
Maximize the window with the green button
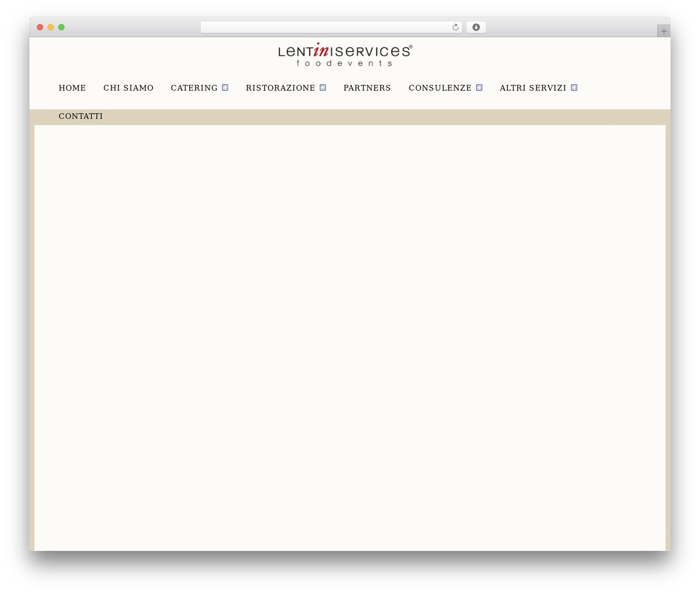(x=61, y=27)
